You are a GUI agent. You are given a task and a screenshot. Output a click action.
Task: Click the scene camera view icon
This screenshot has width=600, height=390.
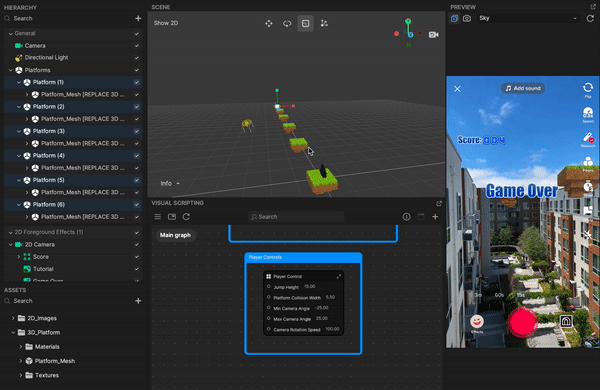pos(434,35)
